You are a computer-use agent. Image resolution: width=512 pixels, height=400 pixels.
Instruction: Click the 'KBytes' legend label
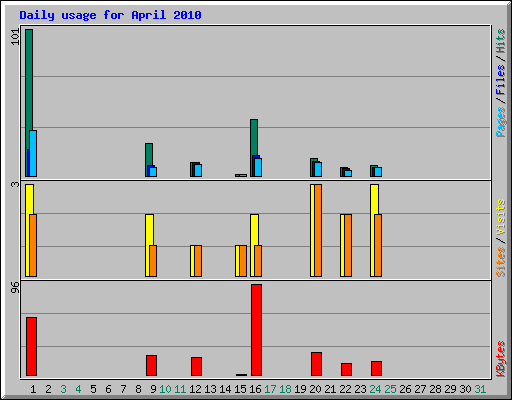tap(500, 359)
